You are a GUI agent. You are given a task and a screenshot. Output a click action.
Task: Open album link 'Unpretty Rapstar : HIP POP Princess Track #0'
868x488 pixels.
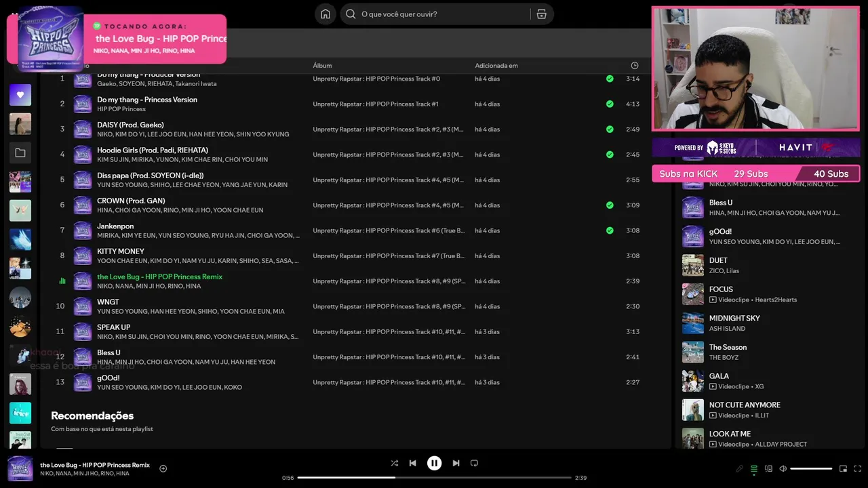coord(376,79)
